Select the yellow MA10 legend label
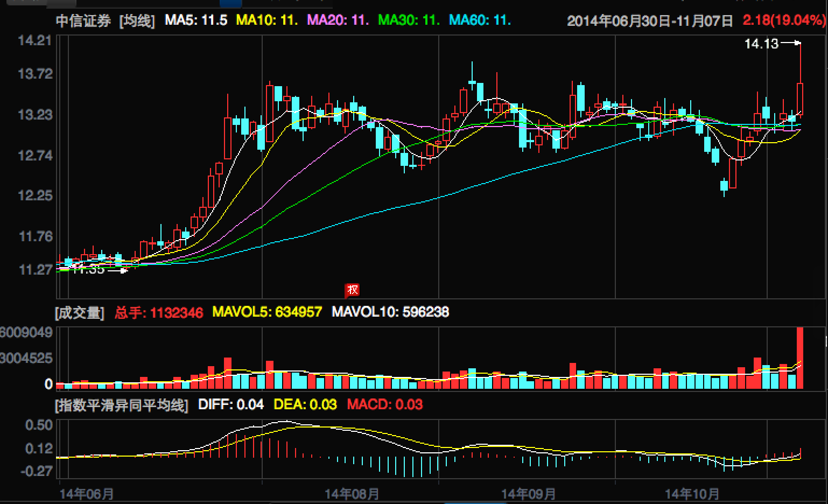The image size is (828, 504). tap(268, 20)
